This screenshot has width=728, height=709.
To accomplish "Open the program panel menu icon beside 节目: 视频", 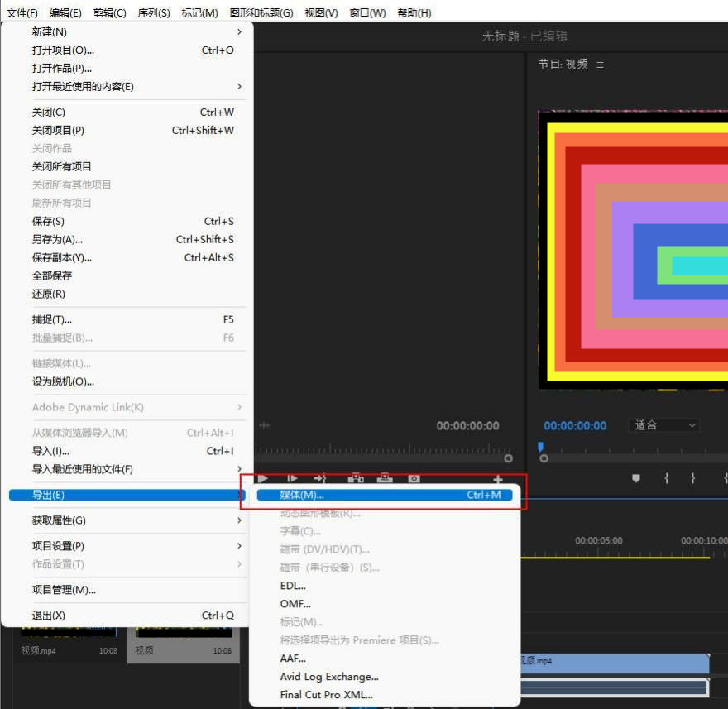I will (x=601, y=65).
